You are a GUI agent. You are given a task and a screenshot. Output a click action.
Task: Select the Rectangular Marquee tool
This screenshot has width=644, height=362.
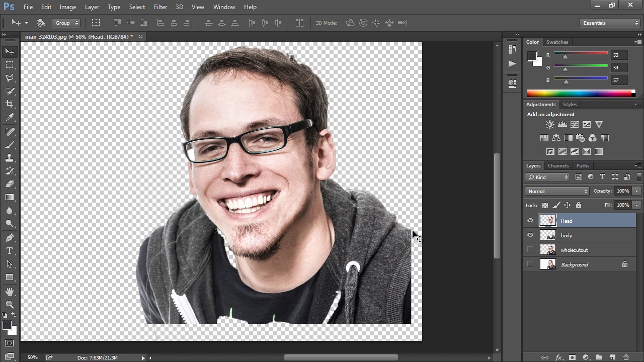coord(10,65)
